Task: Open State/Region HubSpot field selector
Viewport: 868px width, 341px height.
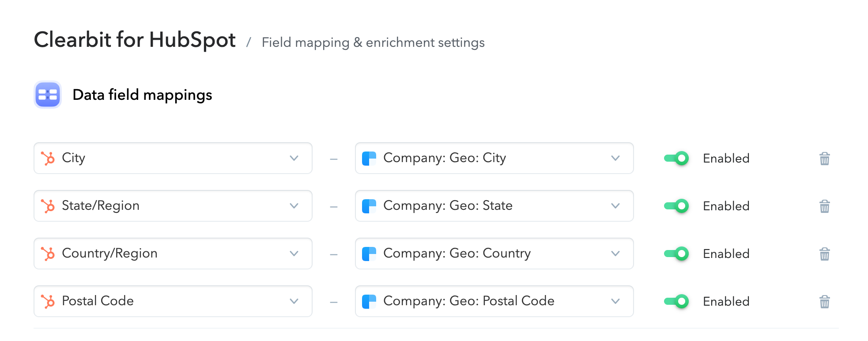Action: tap(173, 206)
